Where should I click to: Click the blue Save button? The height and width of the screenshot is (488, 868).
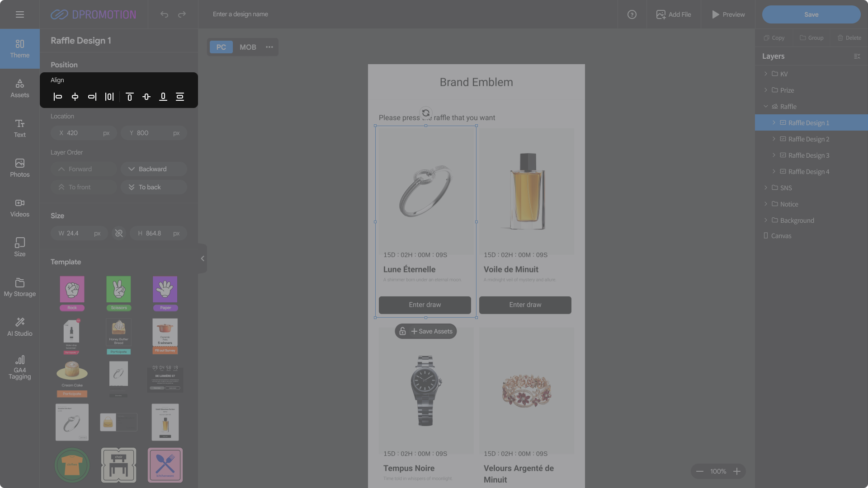point(811,14)
